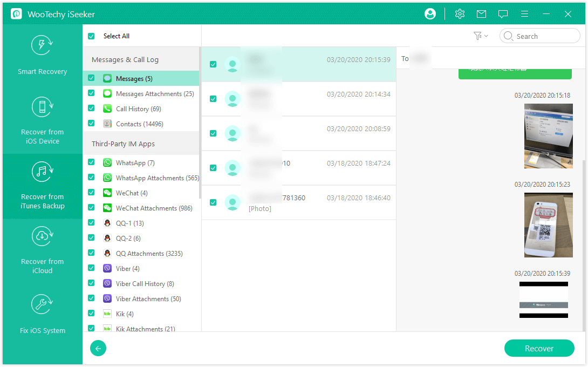Open the feedback chat bubble icon
The height and width of the screenshot is (367, 588).
(x=503, y=14)
